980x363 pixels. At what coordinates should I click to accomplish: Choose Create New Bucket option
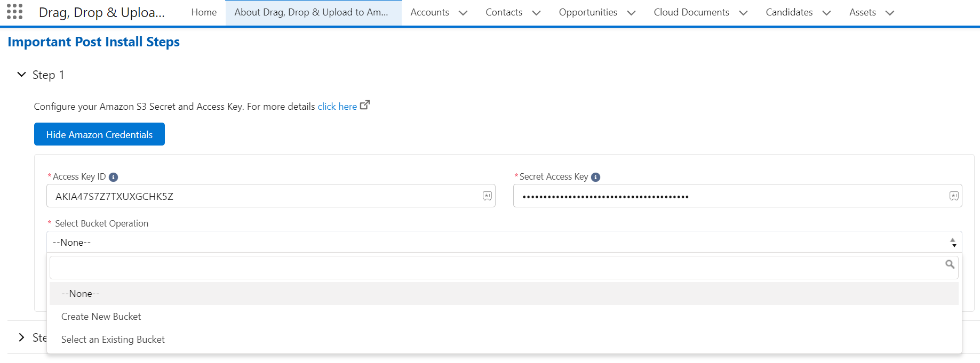click(x=504, y=317)
